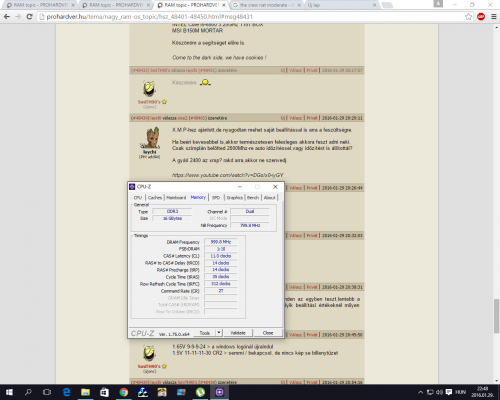
Task: Click Chrome's forward navigation arrow
Action: (x=18, y=17)
